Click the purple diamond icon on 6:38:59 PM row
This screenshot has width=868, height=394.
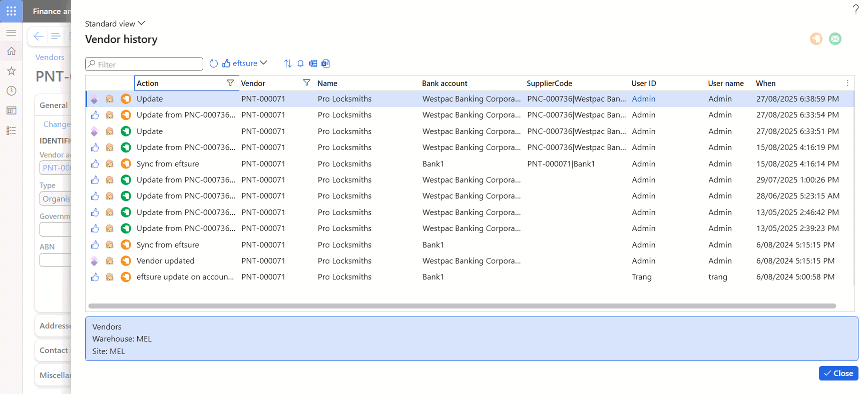[x=94, y=99]
